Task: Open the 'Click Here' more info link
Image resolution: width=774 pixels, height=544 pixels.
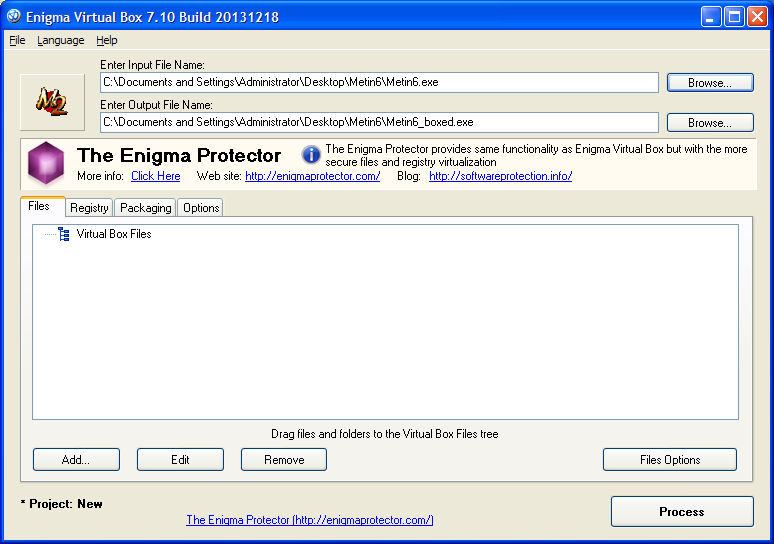Action: tap(155, 176)
